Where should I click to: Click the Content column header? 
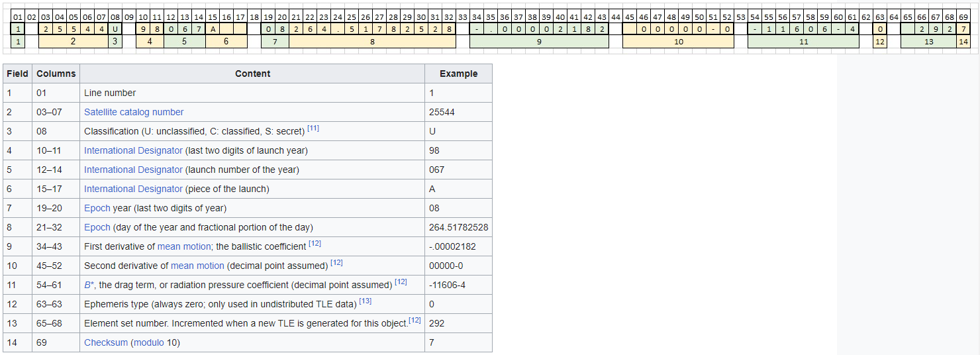tap(252, 74)
